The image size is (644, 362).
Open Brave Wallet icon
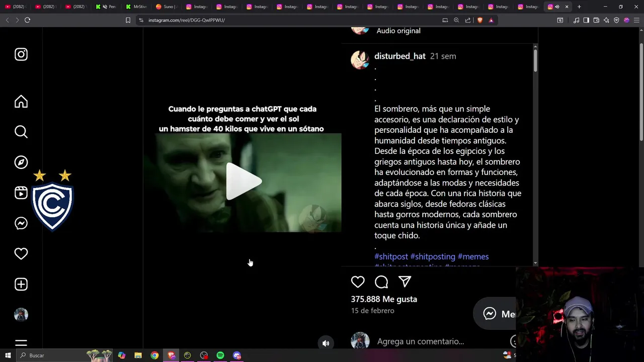[x=596, y=20]
